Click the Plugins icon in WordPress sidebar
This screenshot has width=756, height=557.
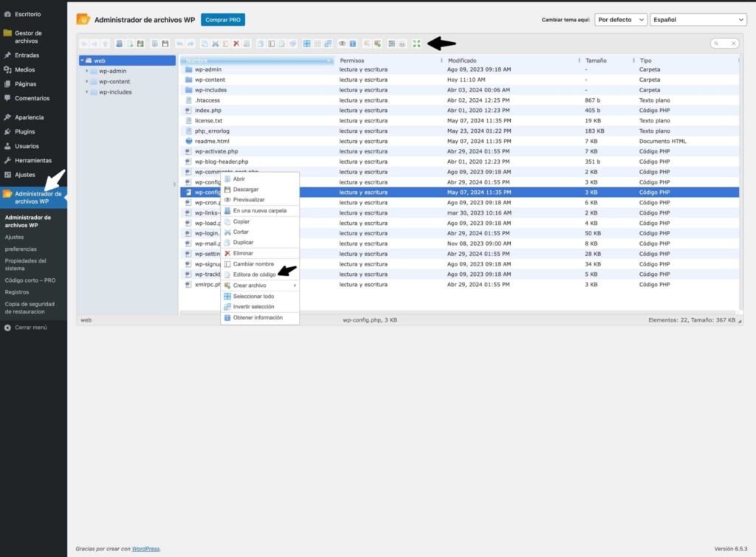coord(7,131)
